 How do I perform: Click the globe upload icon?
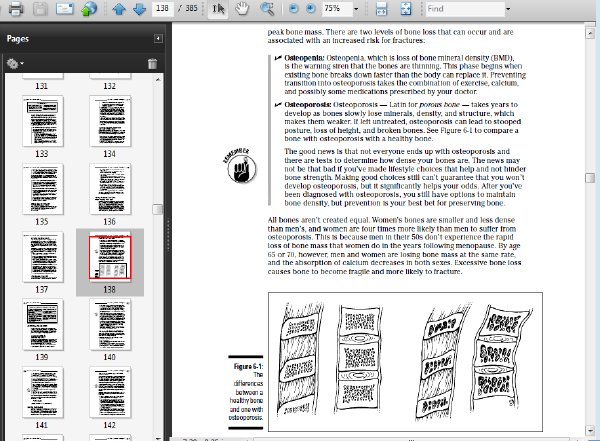click(89, 9)
